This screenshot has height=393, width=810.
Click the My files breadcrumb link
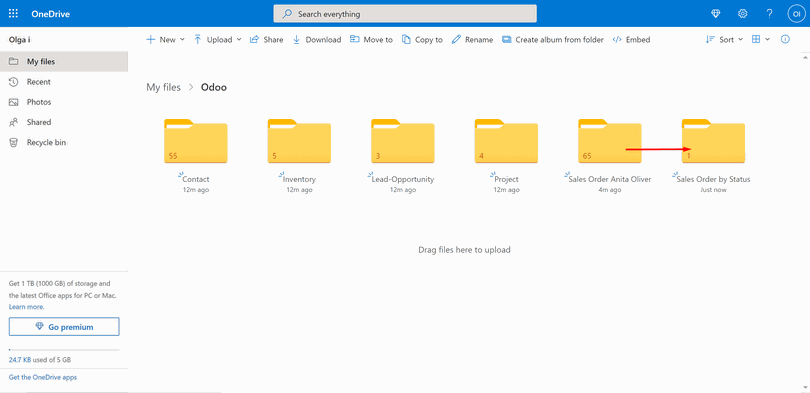coord(163,87)
